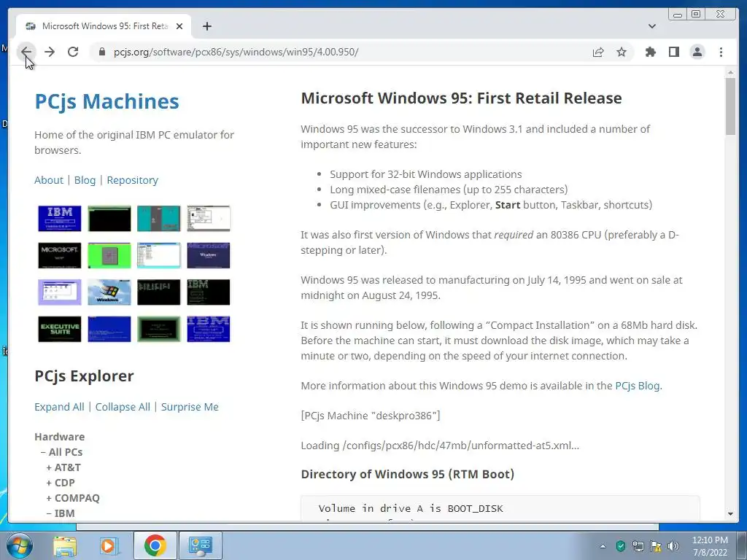Expand the COMPAQ tree node
The image size is (747, 560).
point(73,497)
